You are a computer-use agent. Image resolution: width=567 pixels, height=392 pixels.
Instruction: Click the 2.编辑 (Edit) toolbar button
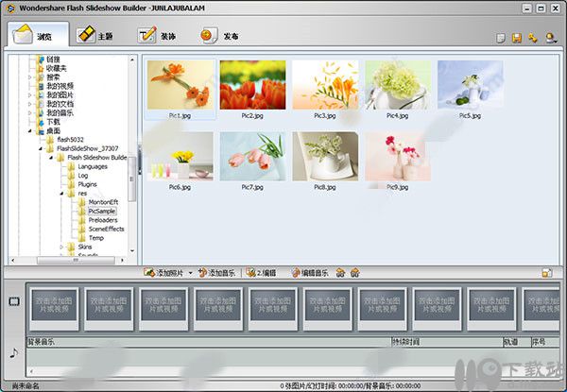261,273
